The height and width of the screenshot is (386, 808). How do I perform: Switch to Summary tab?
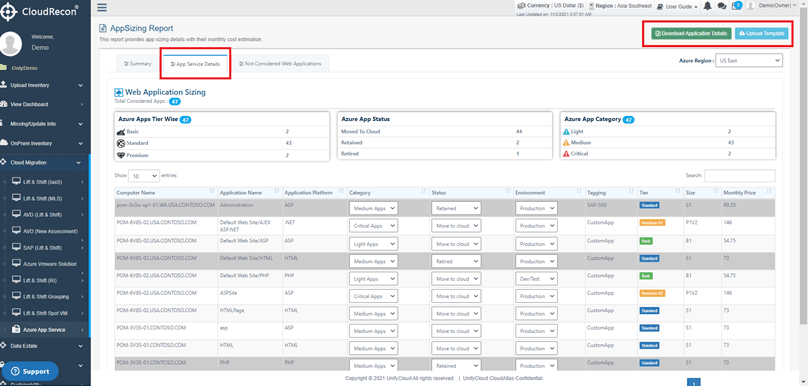138,64
